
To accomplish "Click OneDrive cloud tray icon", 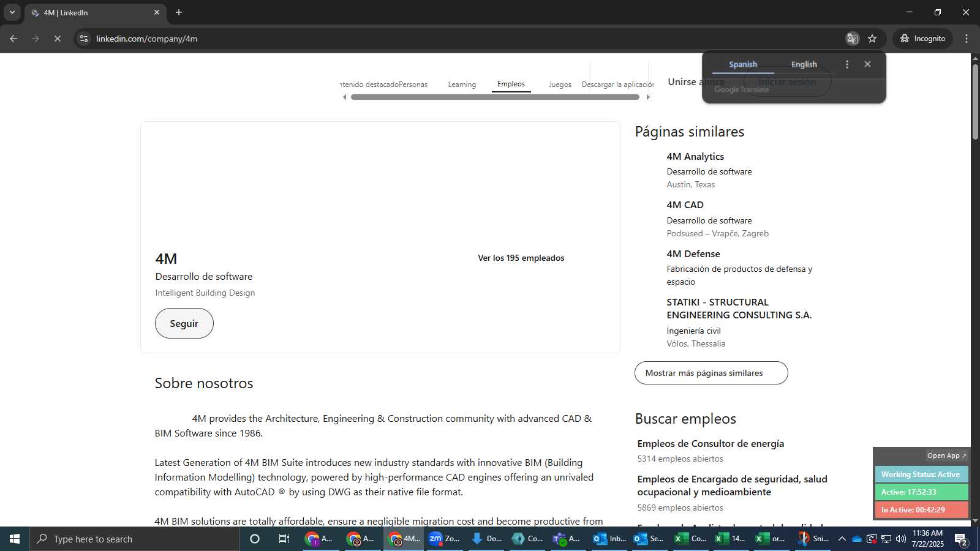I will pos(857,539).
